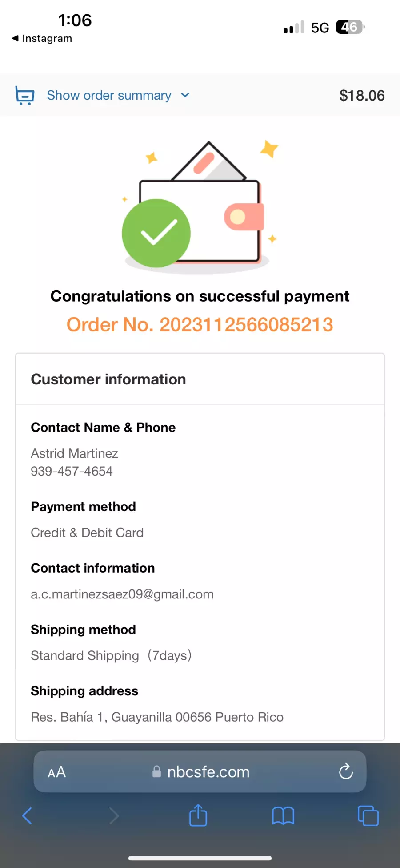Tap the Safari forward arrow

pos(114,816)
